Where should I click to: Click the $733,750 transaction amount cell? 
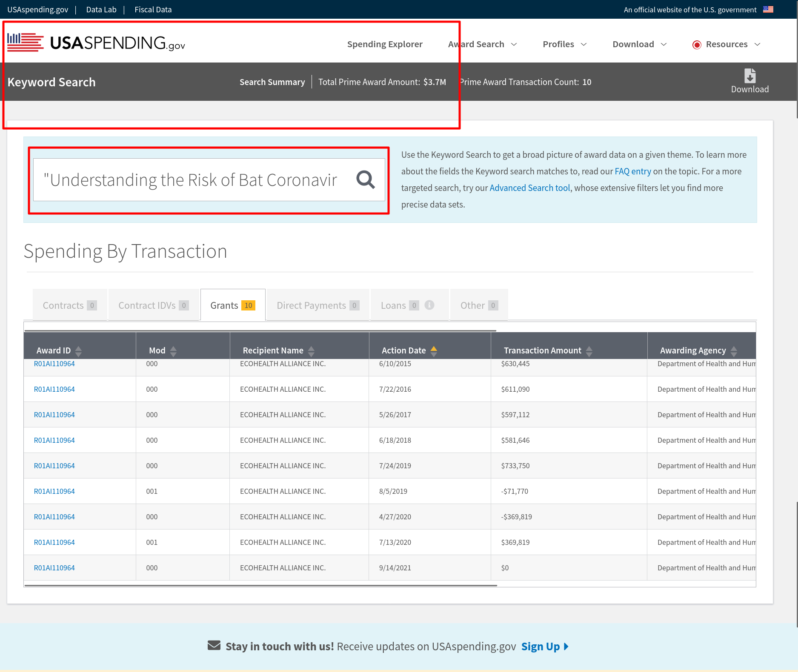point(569,465)
